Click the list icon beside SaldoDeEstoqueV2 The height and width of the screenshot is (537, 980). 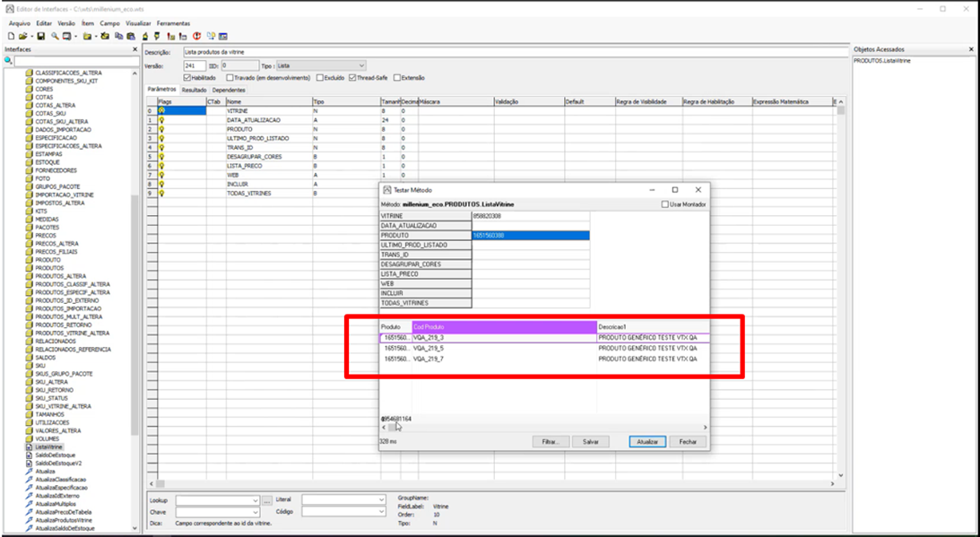point(29,463)
